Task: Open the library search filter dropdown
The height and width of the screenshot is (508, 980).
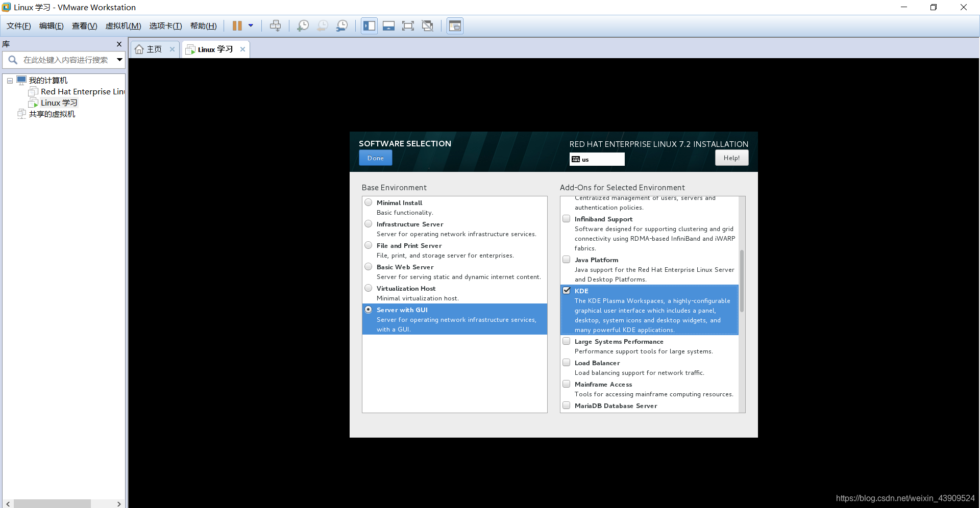Action: [x=119, y=60]
